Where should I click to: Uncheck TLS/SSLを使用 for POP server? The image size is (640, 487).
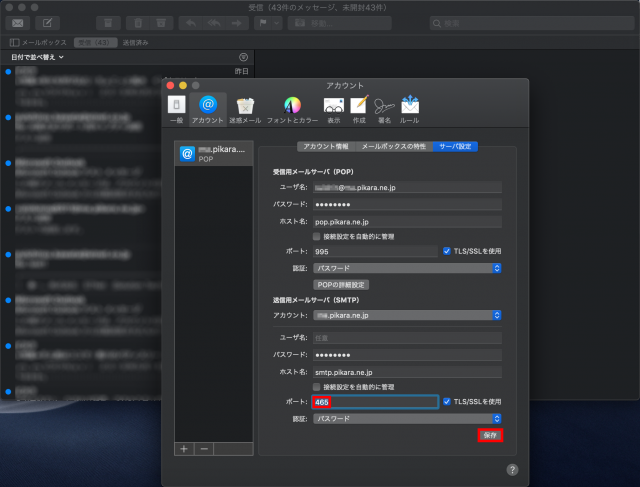tap(447, 252)
